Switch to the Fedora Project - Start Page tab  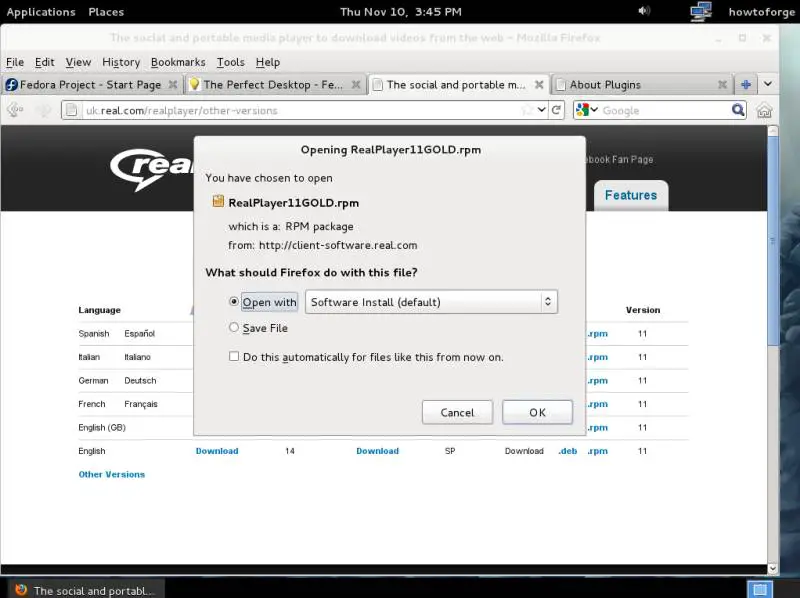coord(91,85)
